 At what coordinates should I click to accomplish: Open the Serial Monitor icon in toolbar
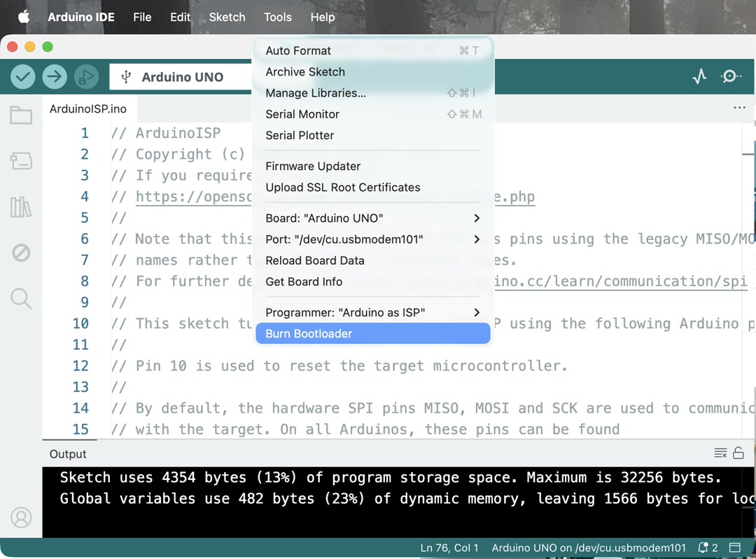730,76
